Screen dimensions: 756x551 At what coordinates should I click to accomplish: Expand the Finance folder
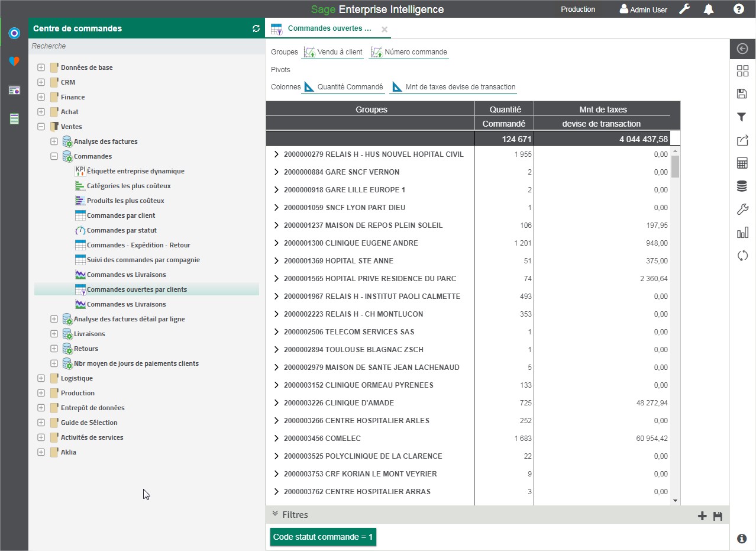tap(41, 97)
